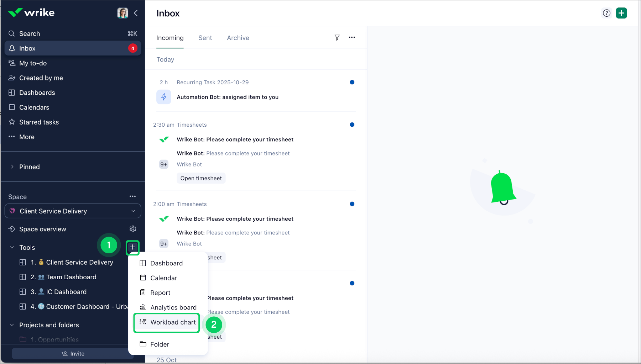This screenshot has width=641, height=364.
Task: Expand 9+ messages in 2:00 am thread
Action: 164,244
